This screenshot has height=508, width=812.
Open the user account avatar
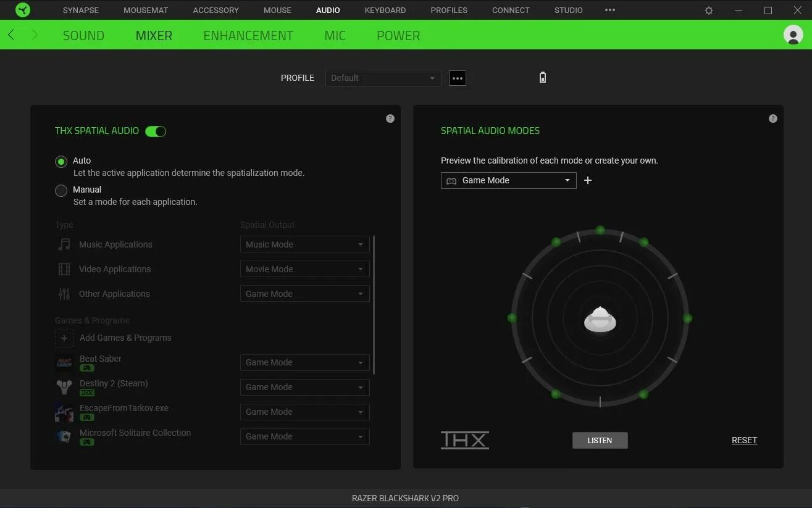click(793, 35)
